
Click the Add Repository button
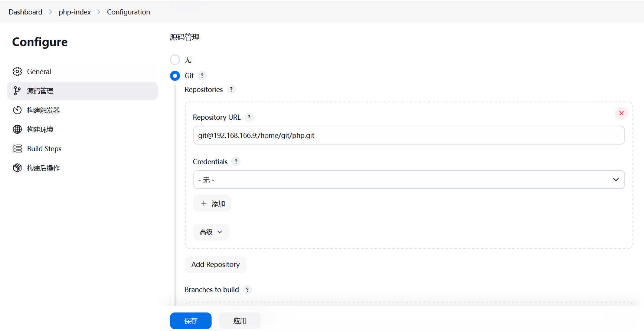point(215,264)
